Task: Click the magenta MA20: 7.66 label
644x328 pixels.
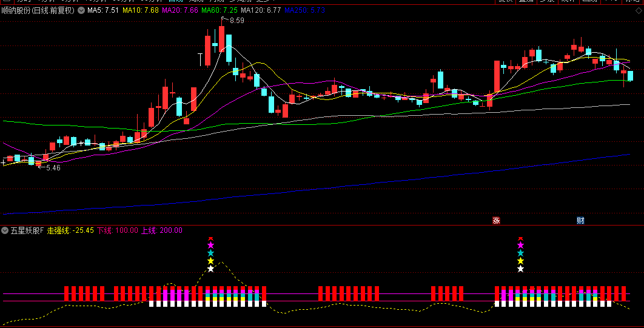Action: tap(180, 10)
